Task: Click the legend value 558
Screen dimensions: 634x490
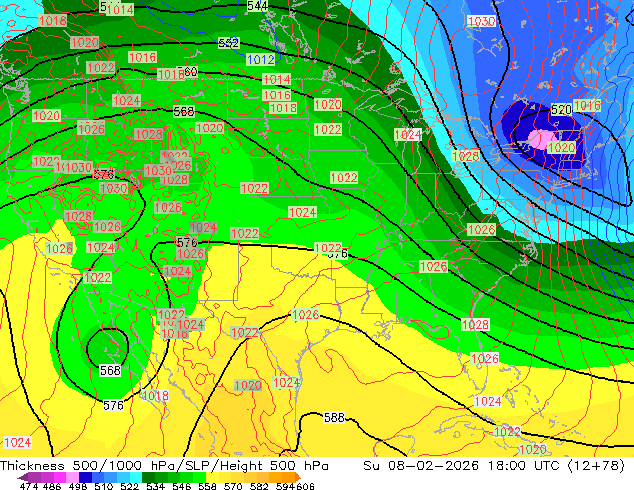Action: [207, 486]
